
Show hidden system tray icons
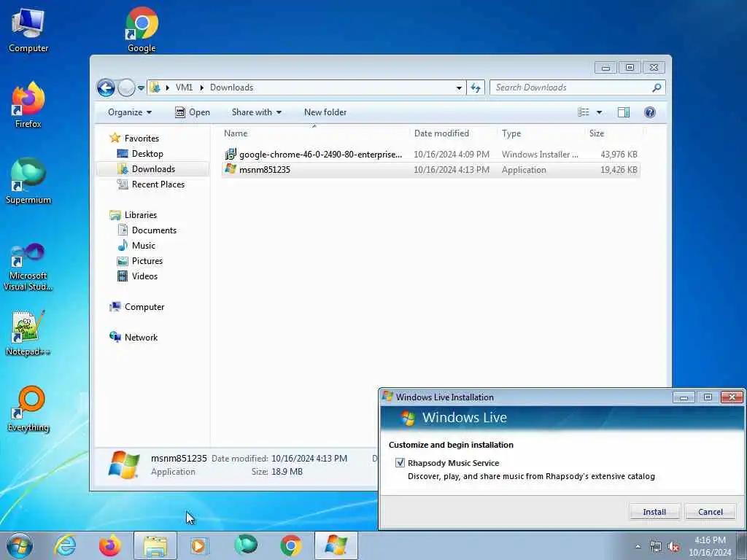pos(638,547)
